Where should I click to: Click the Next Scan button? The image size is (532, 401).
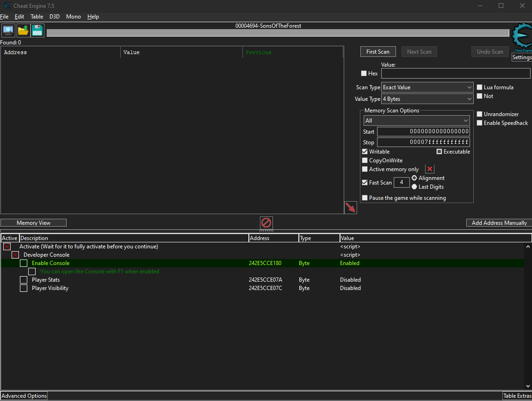click(x=420, y=51)
